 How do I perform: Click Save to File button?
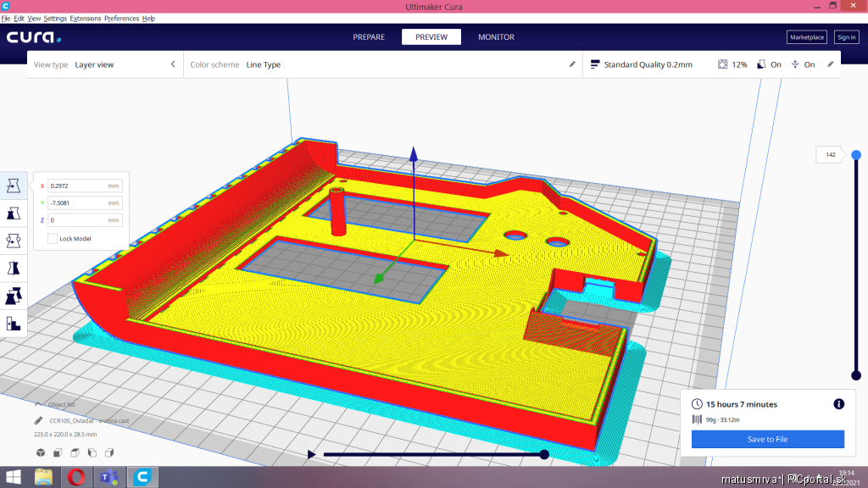(x=768, y=440)
